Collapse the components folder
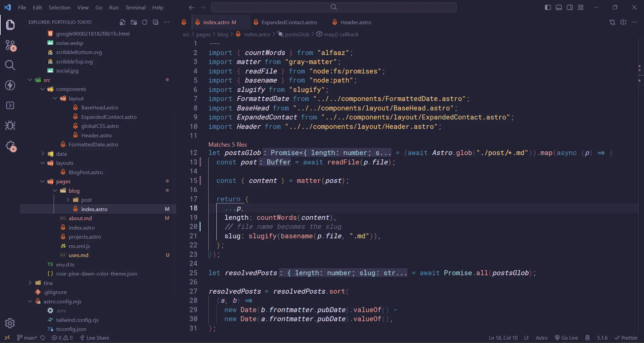This screenshot has width=644, height=343. [43, 89]
